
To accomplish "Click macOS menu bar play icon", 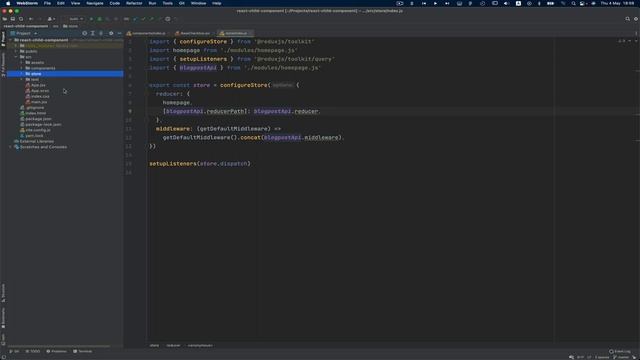I will [x=435, y=3].
